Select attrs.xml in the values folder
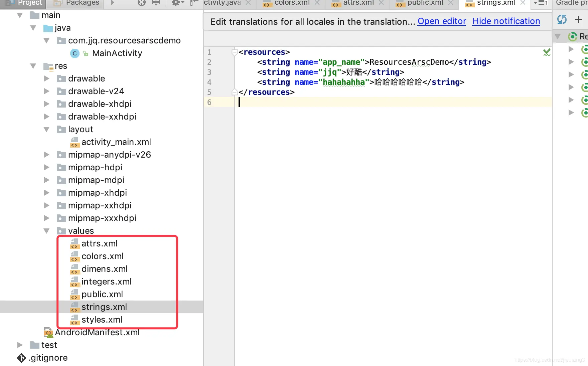The height and width of the screenshot is (366, 588). [100, 244]
